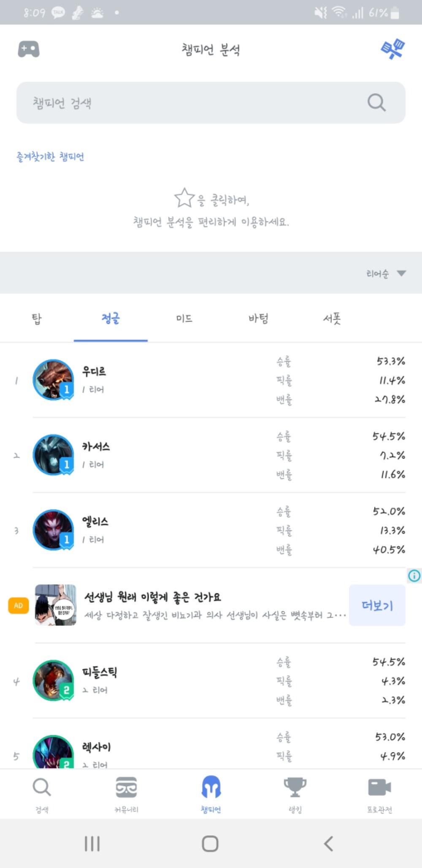Focus the 챔피언 검색 input field
422x868 pixels.
[x=211, y=103]
